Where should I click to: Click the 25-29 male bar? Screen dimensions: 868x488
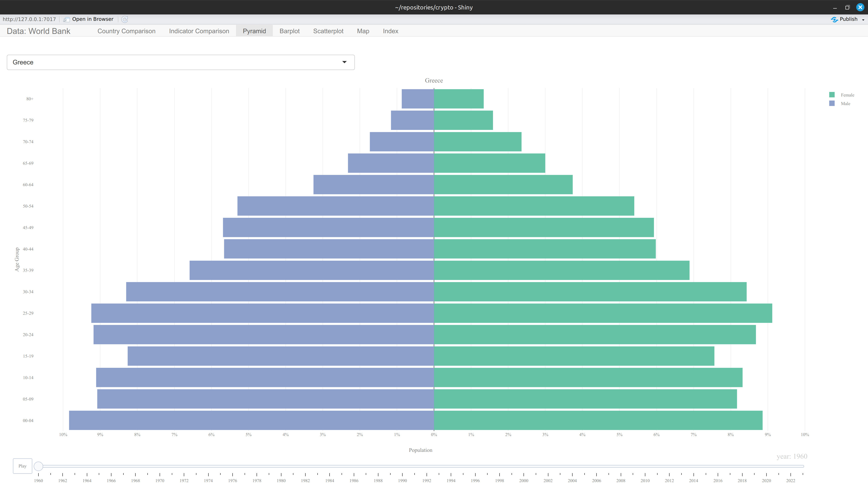click(262, 313)
